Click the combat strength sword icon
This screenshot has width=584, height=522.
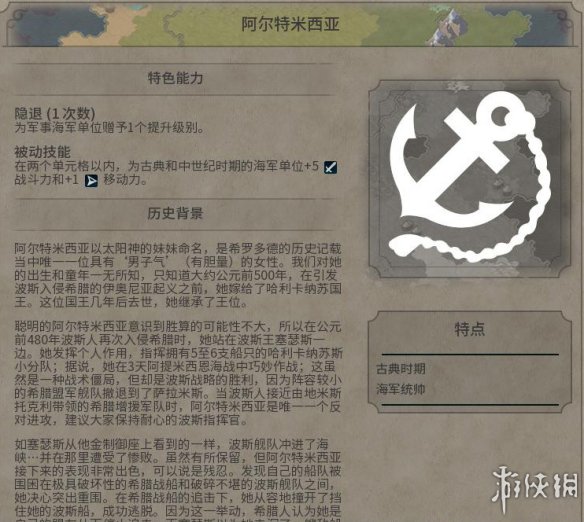point(330,167)
